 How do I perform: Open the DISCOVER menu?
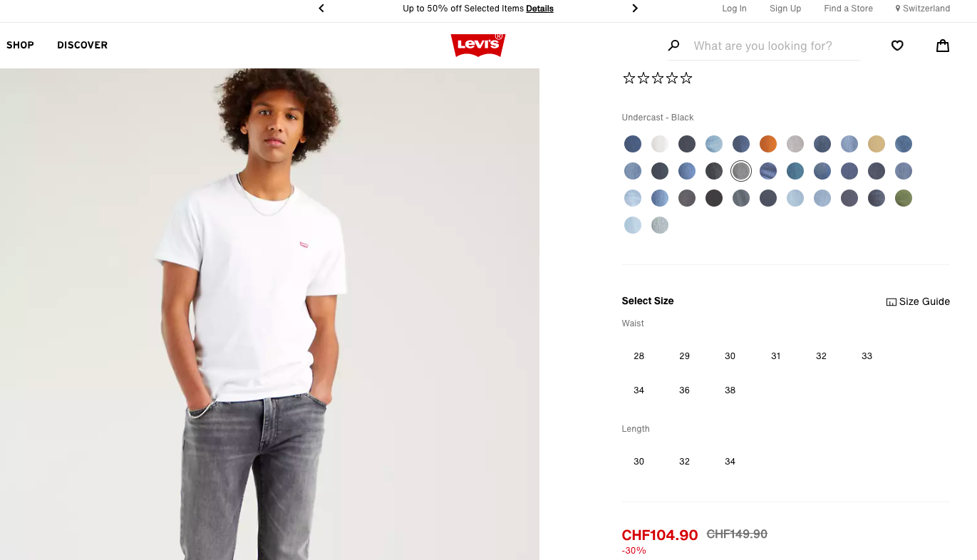click(82, 45)
